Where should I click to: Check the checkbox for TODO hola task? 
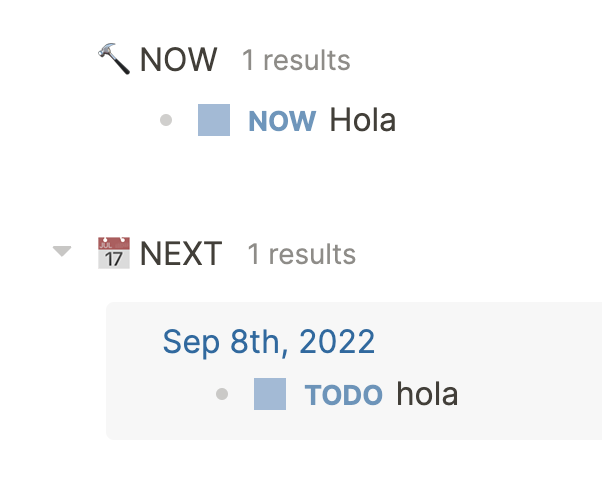point(270,394)
